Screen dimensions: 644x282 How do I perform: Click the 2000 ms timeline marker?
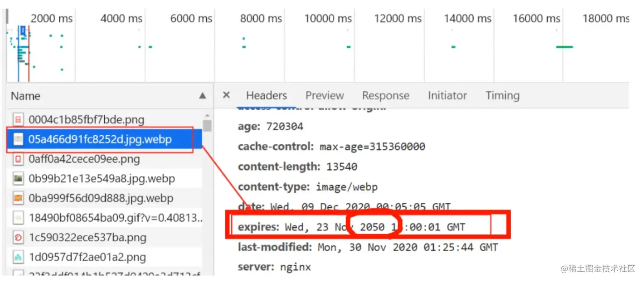coord(51,19)
